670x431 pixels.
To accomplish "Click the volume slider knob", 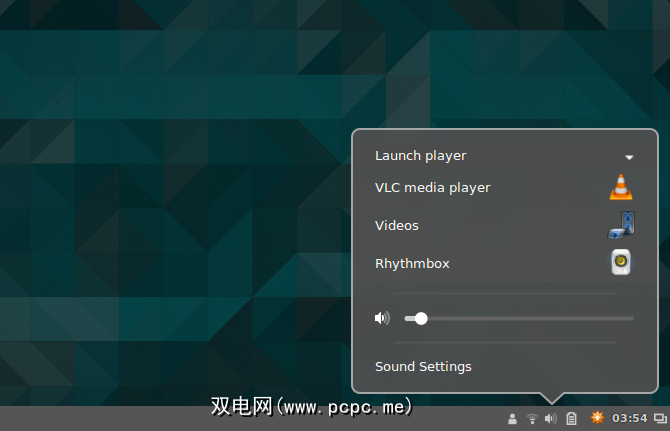I will (421, 319).
